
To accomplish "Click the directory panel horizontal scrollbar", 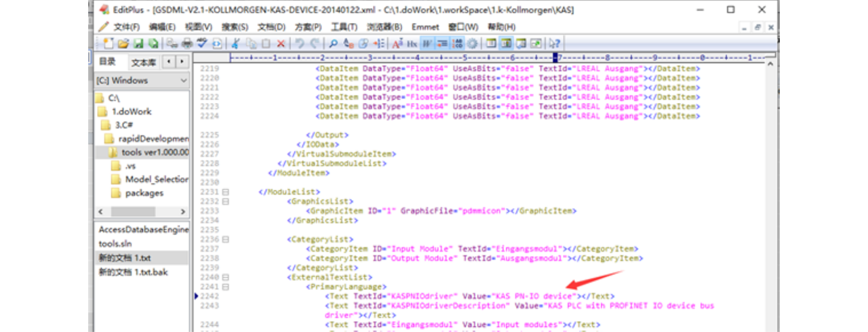I will coord(142,212).
